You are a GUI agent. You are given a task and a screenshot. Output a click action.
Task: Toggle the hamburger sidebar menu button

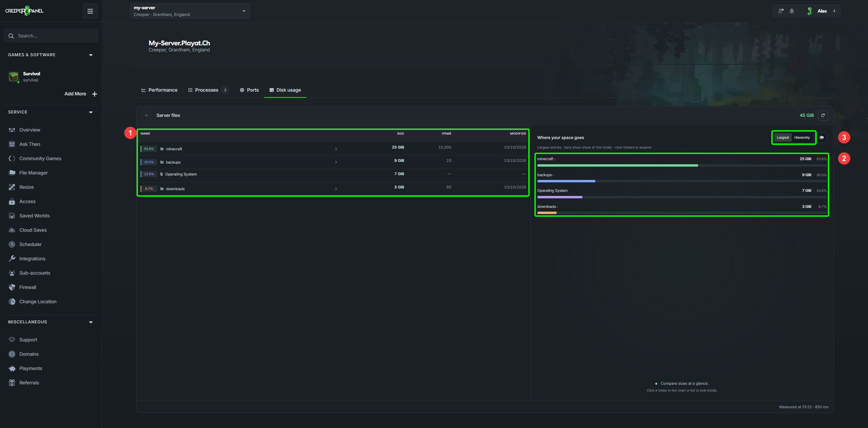[x=90, y=11]
